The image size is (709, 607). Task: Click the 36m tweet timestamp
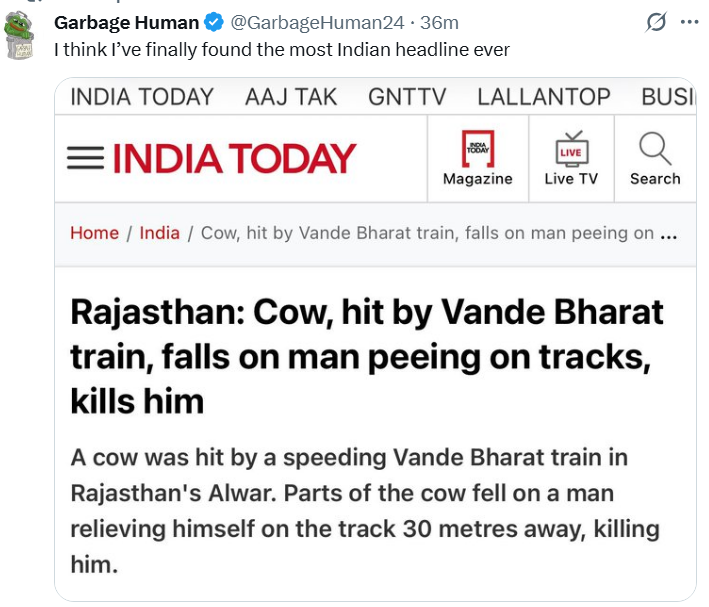[x=440, y=22]
